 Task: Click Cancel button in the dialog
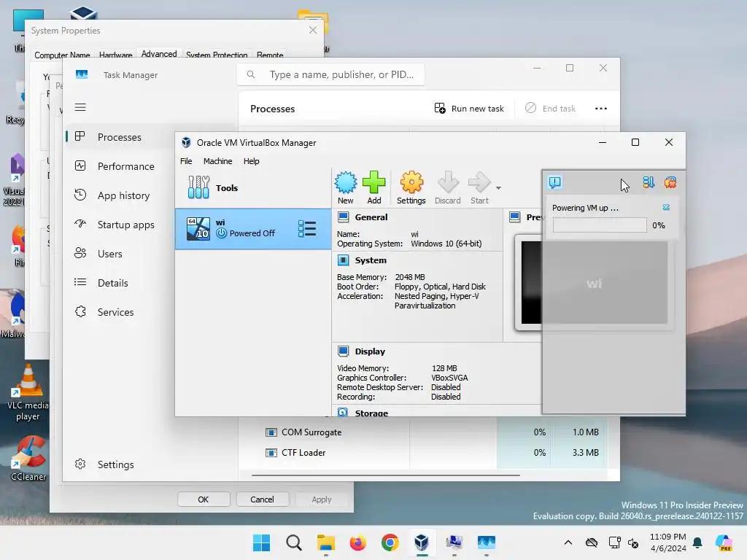(x=262, y=499)
